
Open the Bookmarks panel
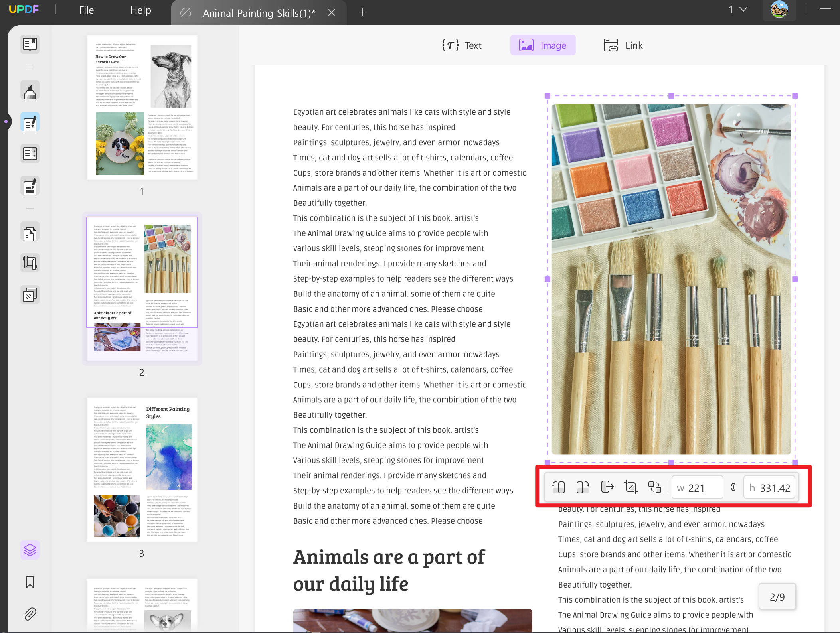[x=30, y=582]
